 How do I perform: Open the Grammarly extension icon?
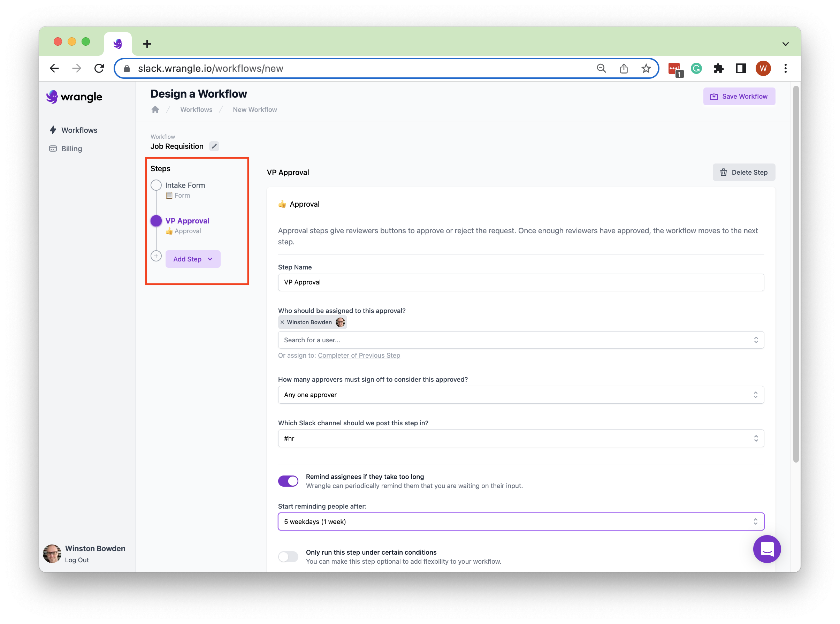(696, 68)
